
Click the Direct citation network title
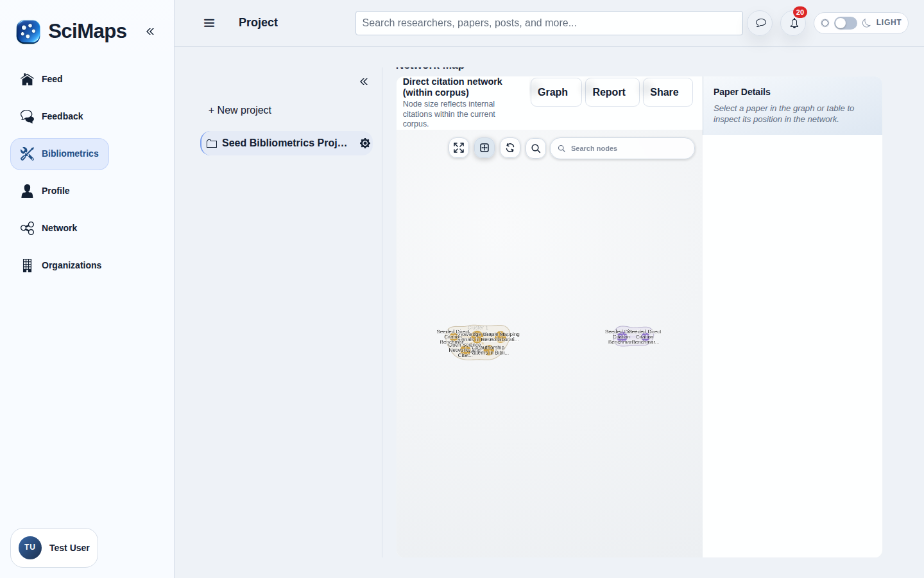pos(452,87)
